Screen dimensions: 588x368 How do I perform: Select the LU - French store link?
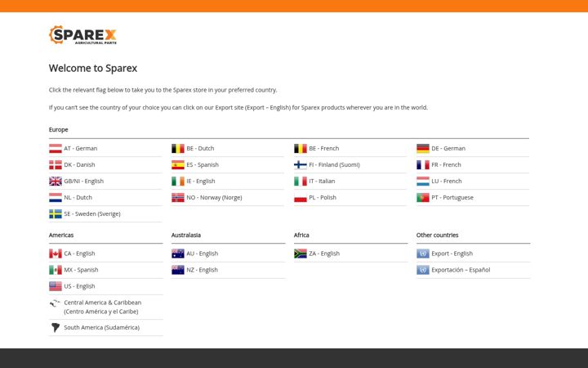click(x=447, y=181)
